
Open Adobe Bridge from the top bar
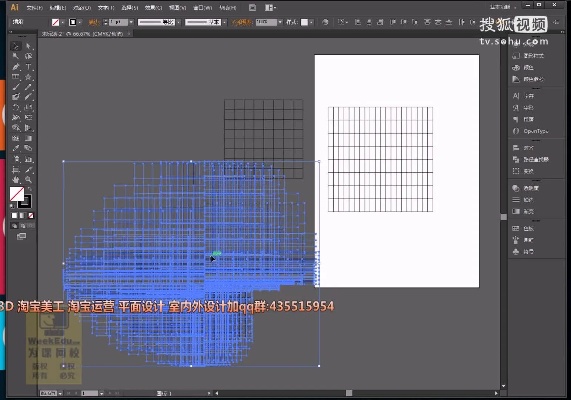point(252,7)
